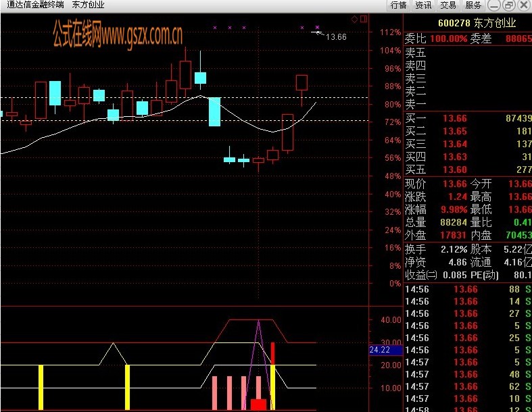This screenshot has width=532, height=412.
Task: Click the 涨跌 value 1.24
Action: click(458, 197)
